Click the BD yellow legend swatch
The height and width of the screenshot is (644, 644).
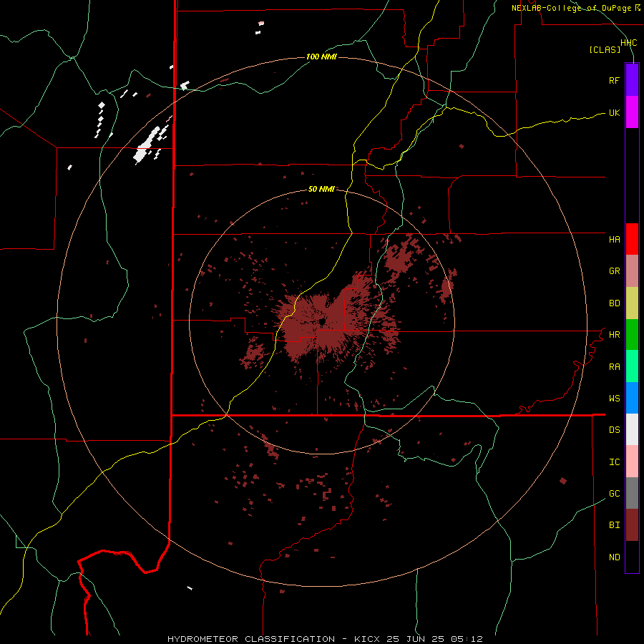pos(632,303)
